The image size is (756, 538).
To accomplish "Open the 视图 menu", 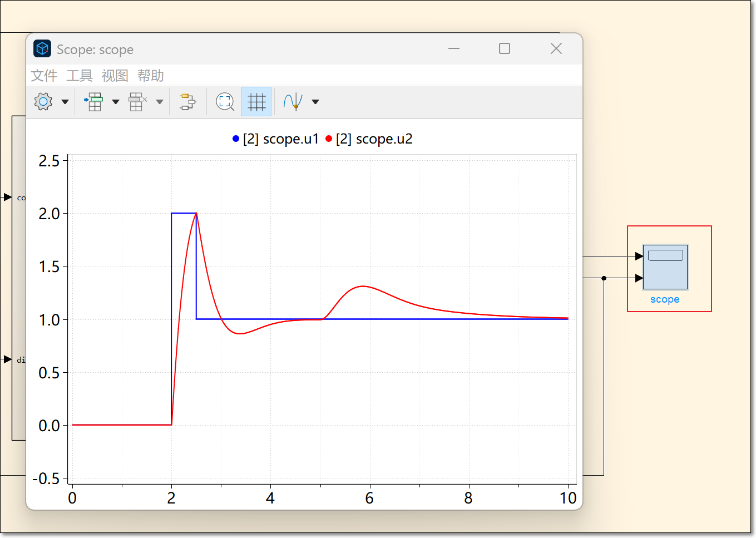I will tap(115, 75).
